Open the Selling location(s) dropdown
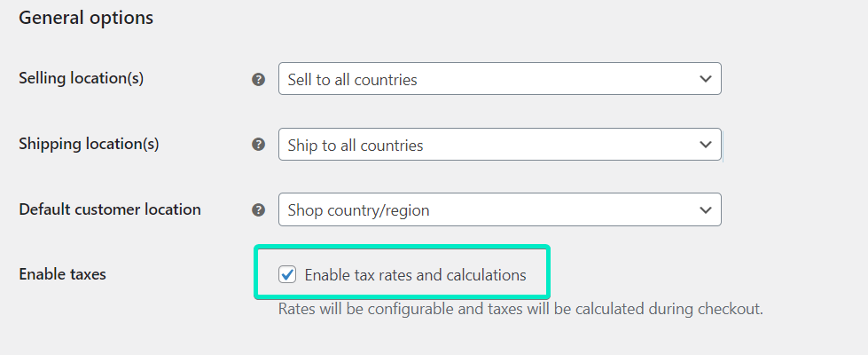 pyautogui.click(x=500, y=79)
